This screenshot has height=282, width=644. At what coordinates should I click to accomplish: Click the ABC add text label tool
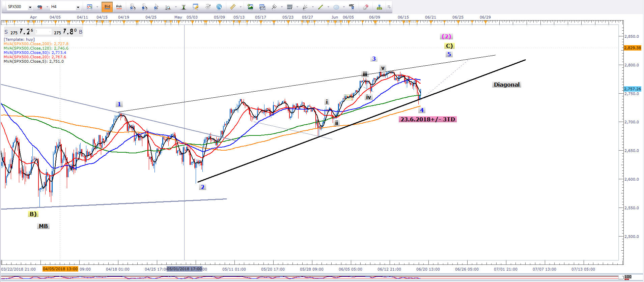coord(352,6)
